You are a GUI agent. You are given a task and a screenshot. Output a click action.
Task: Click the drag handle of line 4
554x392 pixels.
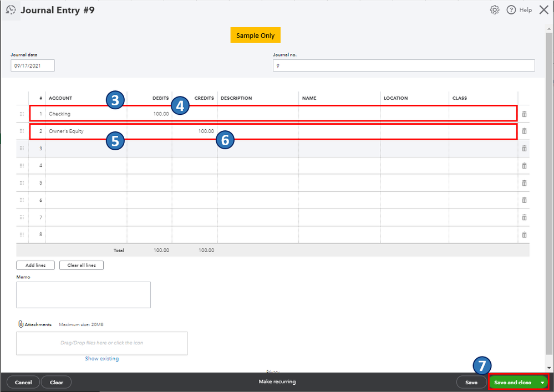click(22, 165)
